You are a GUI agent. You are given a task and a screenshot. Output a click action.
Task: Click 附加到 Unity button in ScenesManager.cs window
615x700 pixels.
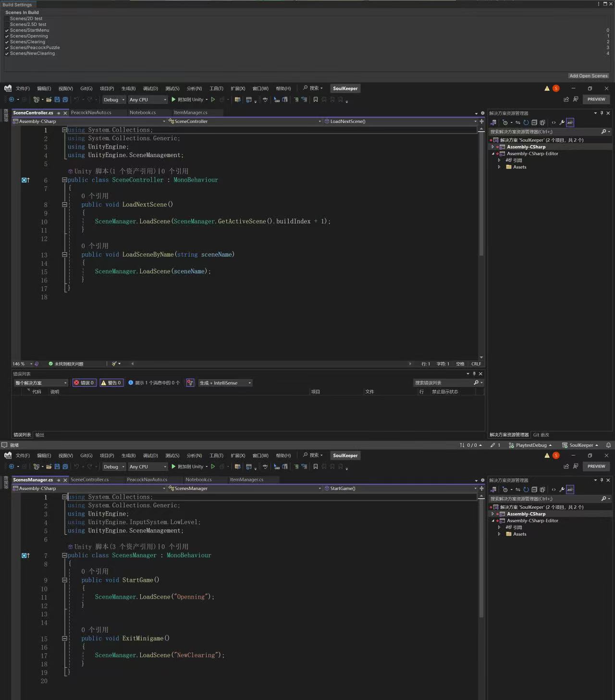tap(187, 467)
